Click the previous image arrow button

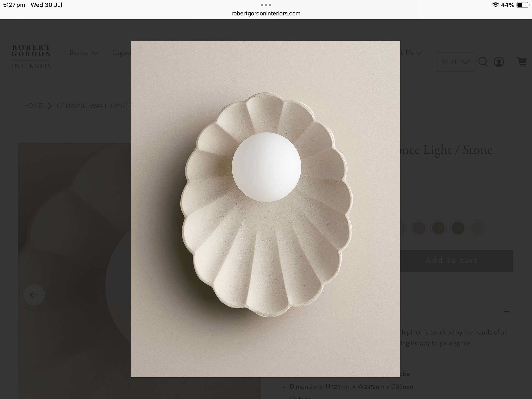click(x=34, y=295)
